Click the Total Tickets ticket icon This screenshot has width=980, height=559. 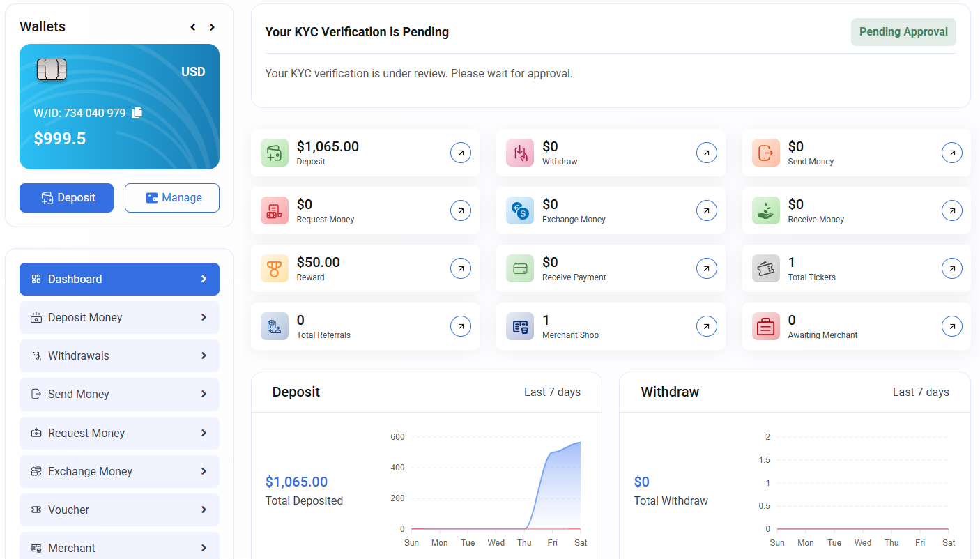click(766, 268)
